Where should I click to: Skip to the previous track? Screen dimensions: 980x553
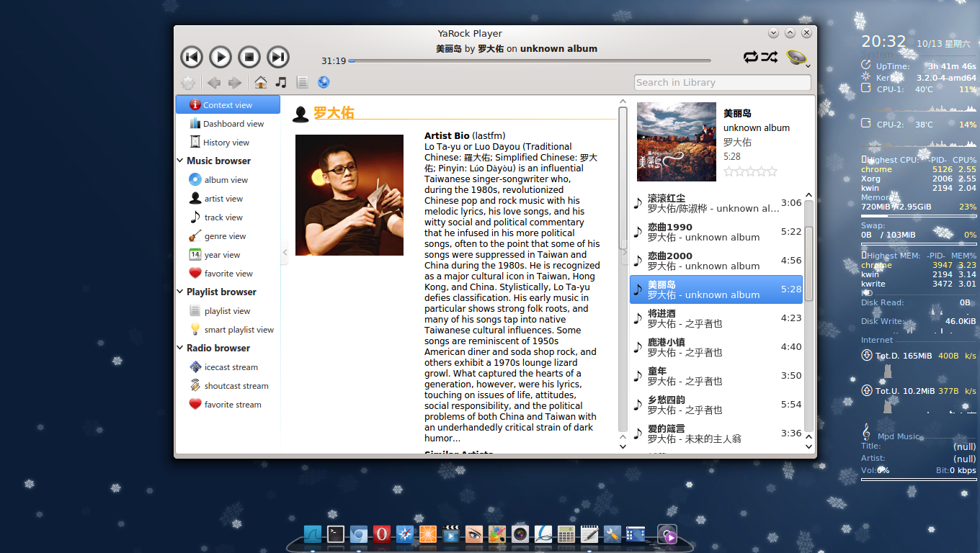coord(191,57)
